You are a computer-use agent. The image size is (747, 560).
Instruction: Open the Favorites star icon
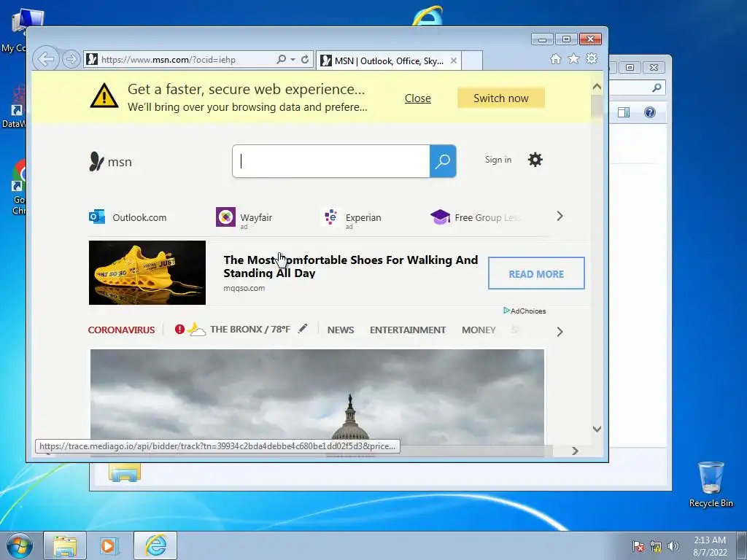pos(573,58)
